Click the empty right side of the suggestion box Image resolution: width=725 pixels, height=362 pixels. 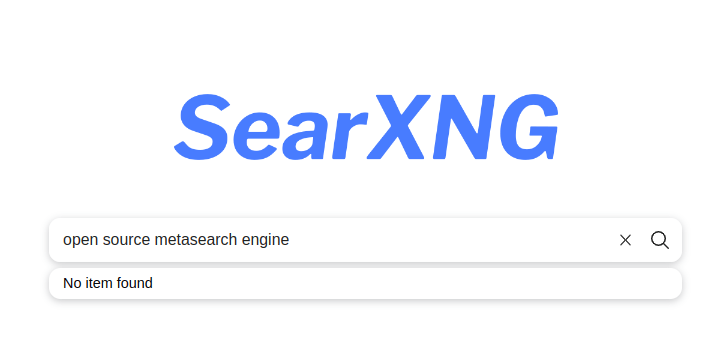(416, 283)
